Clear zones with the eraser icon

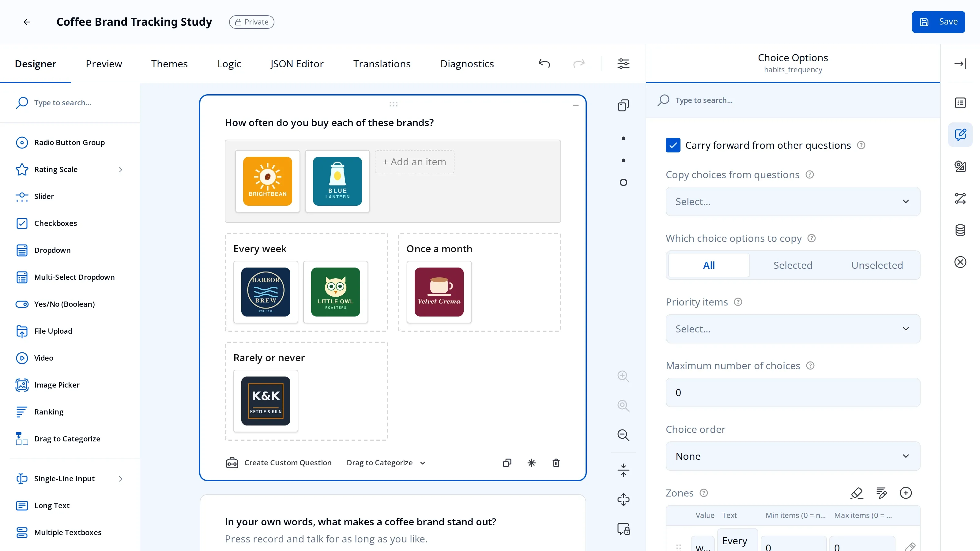click(857, 493)
